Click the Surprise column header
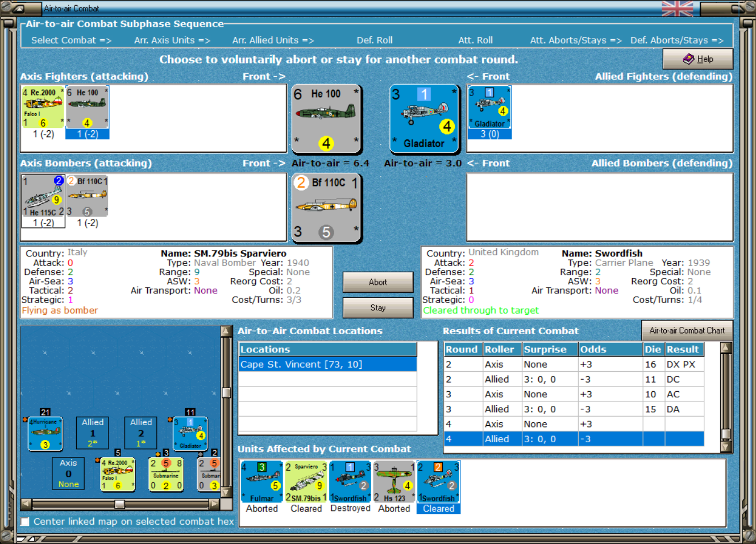The image size is (756, 544). pyautogui.click(x=550, y=350)
